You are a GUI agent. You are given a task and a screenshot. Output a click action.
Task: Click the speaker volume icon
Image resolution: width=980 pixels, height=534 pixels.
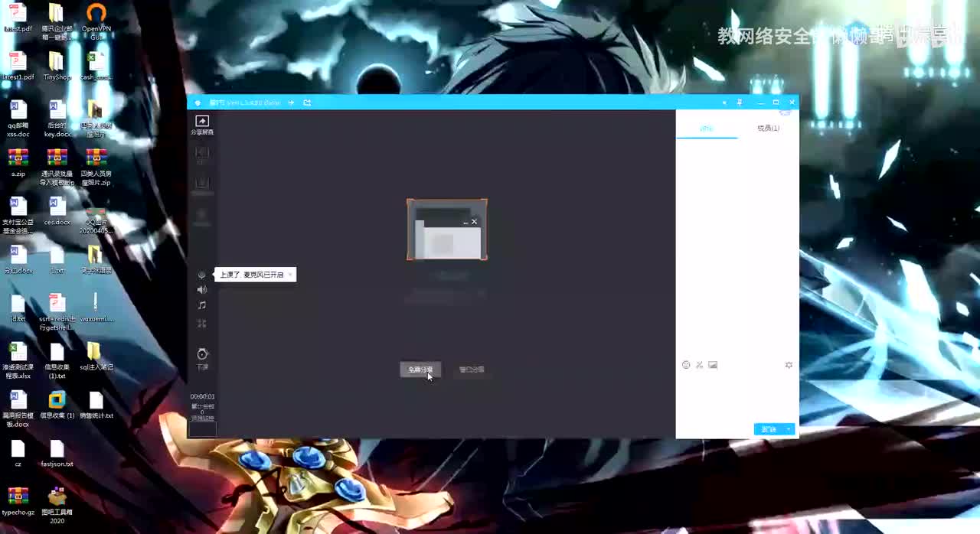[x=202, y=290]
